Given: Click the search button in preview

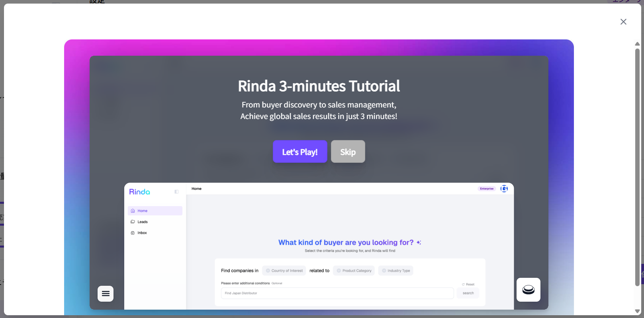Looking at the screenshot, I should [468, 293].
